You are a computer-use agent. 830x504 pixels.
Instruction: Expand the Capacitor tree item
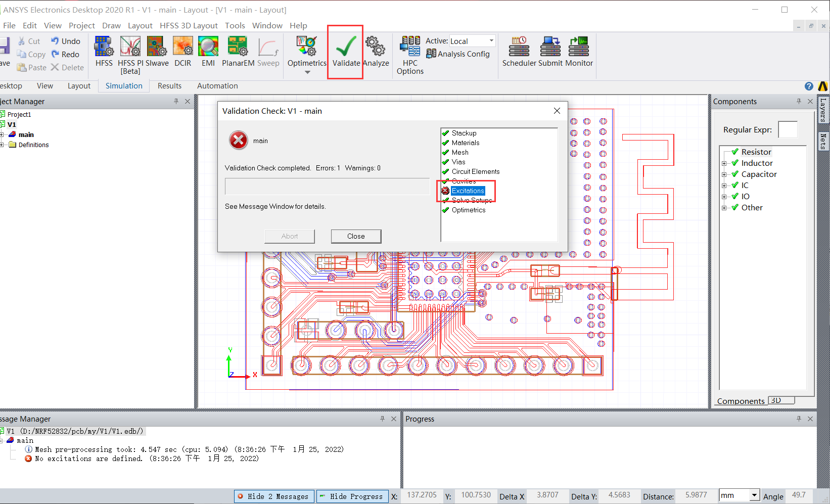(725, 174)
